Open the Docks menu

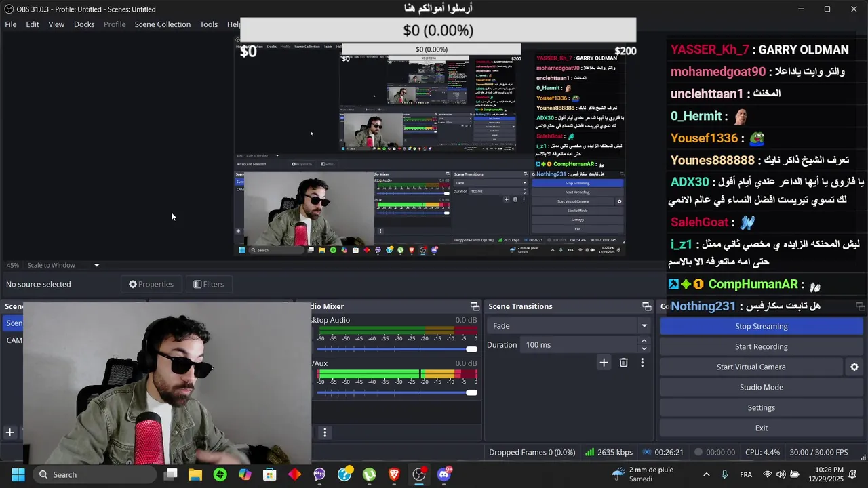pos(84,24)
